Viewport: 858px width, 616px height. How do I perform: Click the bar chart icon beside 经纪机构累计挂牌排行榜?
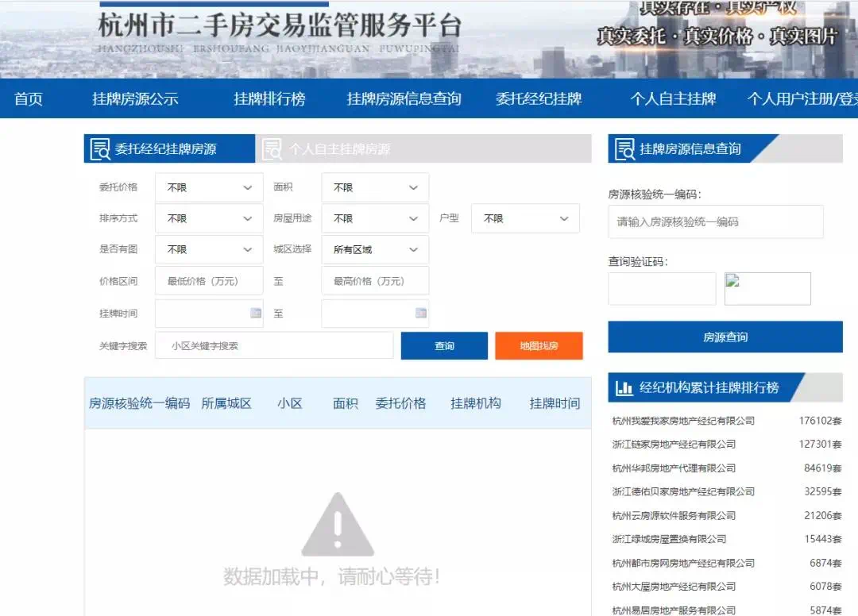(625, 388)
